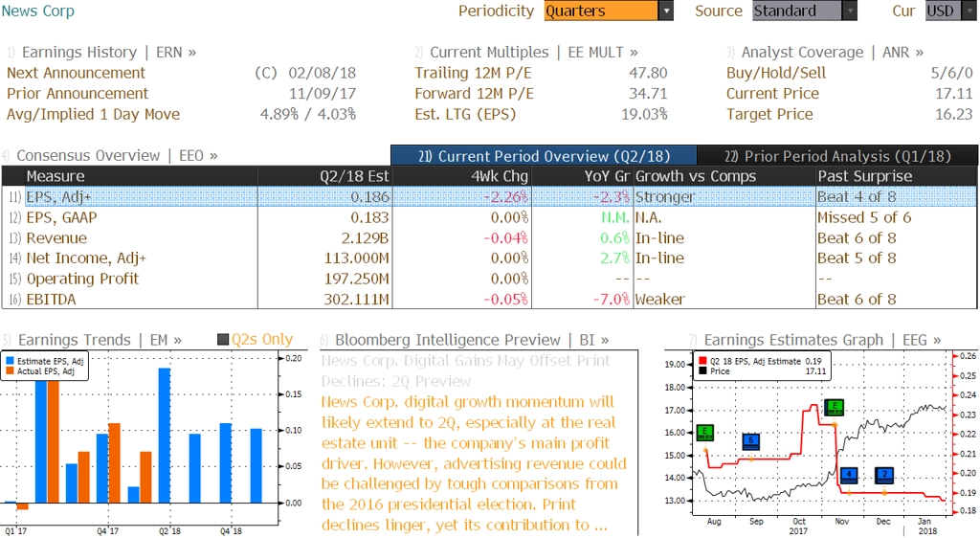Click the red Q2 18 EPS estimate legend swatch
980x538 pixels.
coord(702,361)
